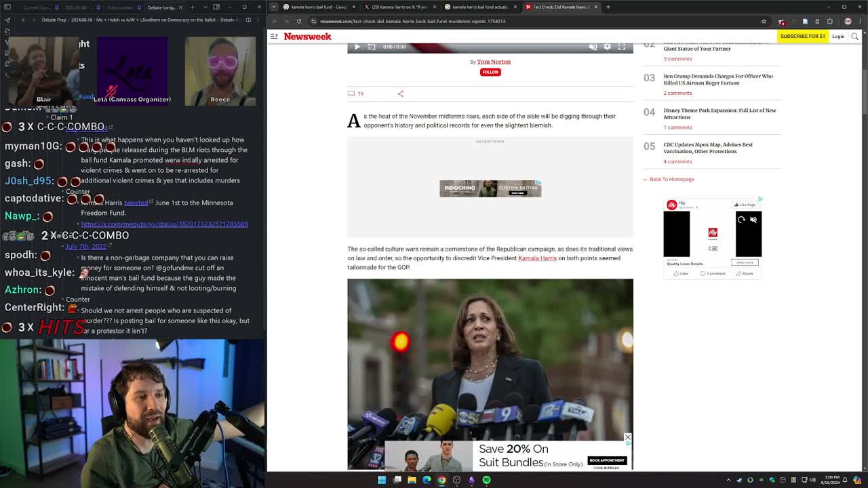Screen dimensions: 868x488
Task: Open video player settings gear
Action: [607, 47]
